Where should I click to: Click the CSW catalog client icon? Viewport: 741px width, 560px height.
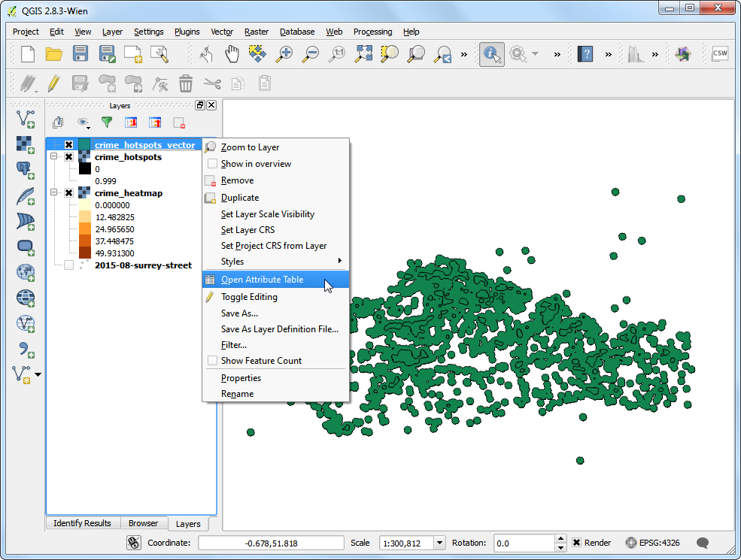720,53
